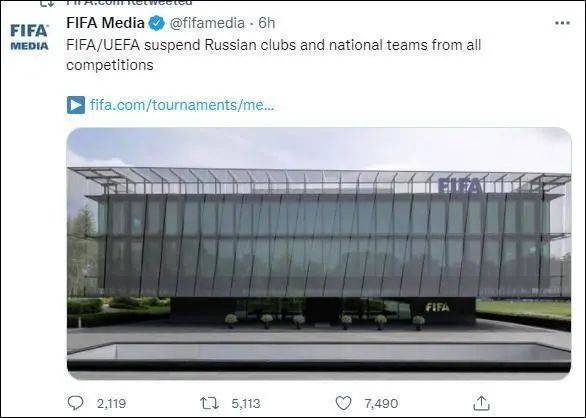
Task: Click the blue verified badge
Action: pos(157,24)
